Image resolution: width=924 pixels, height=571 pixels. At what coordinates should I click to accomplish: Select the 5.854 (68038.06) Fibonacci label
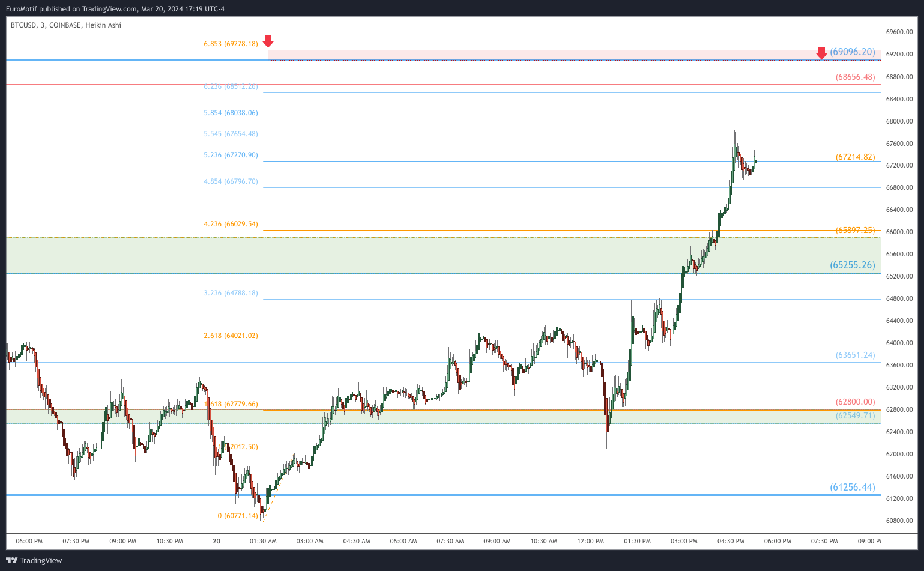click(x=231, y=113)
